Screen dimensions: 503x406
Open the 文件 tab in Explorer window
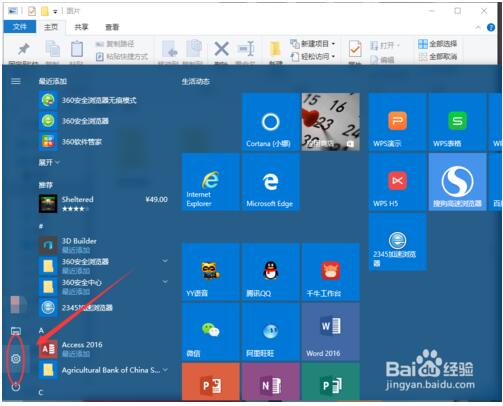(x=20, y=27)
